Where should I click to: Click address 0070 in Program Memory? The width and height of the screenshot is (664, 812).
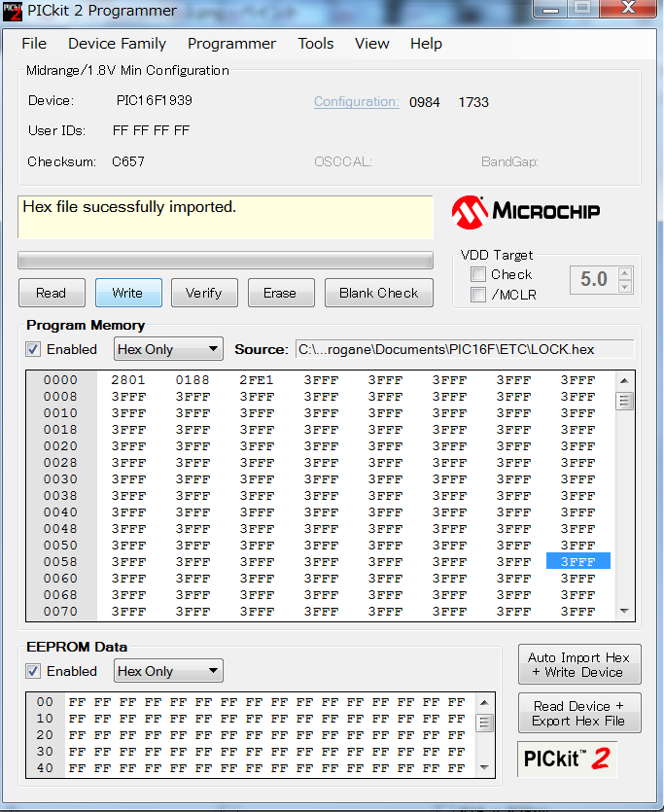(x=60, y=612)
